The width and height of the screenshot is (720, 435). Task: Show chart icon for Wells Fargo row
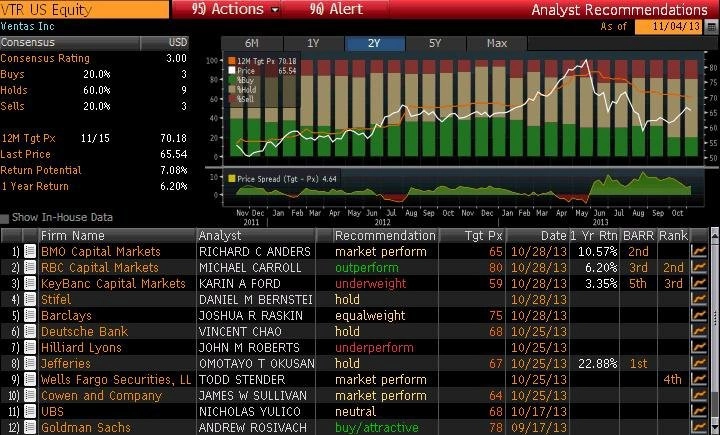[698, 379]
